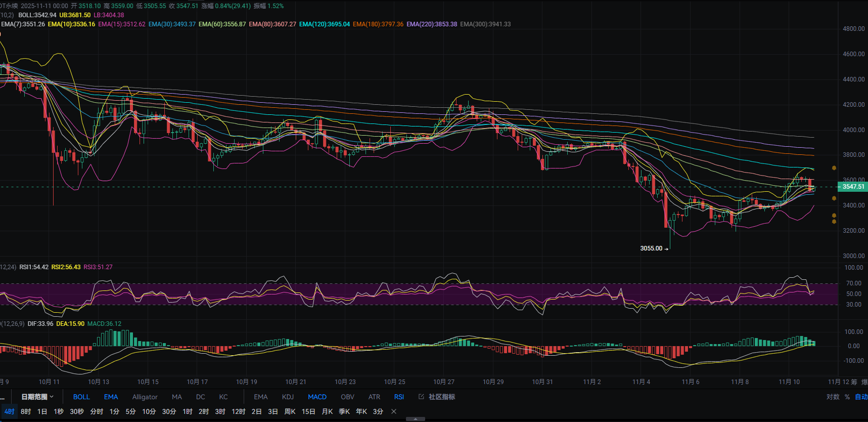
Task: Switch to the 1日 timeframe tab
Action: click(42, 411)
